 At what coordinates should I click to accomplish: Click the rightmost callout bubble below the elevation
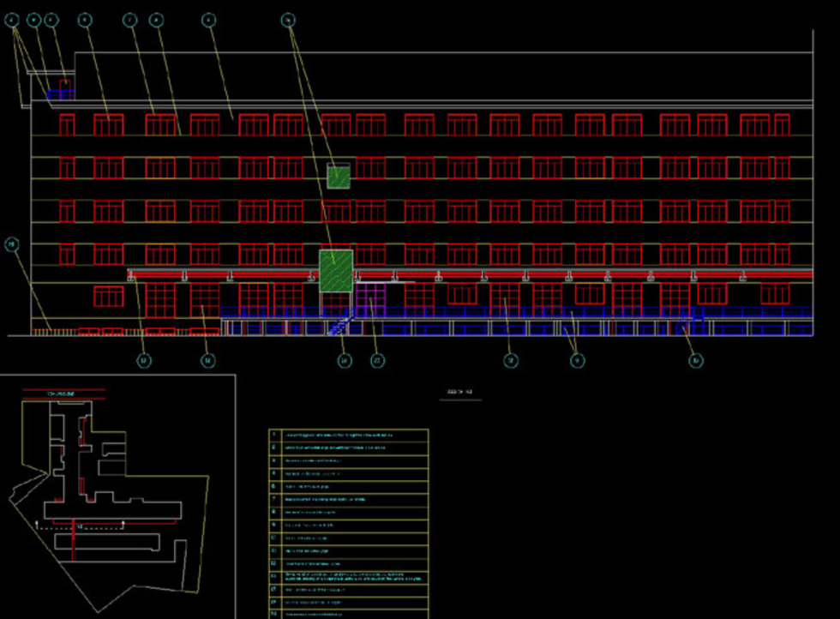click(x=696, y=361)
